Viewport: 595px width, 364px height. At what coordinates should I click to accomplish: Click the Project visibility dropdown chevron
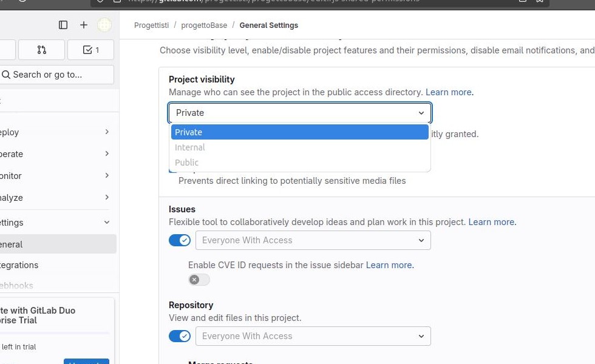[x=421, y=113]
